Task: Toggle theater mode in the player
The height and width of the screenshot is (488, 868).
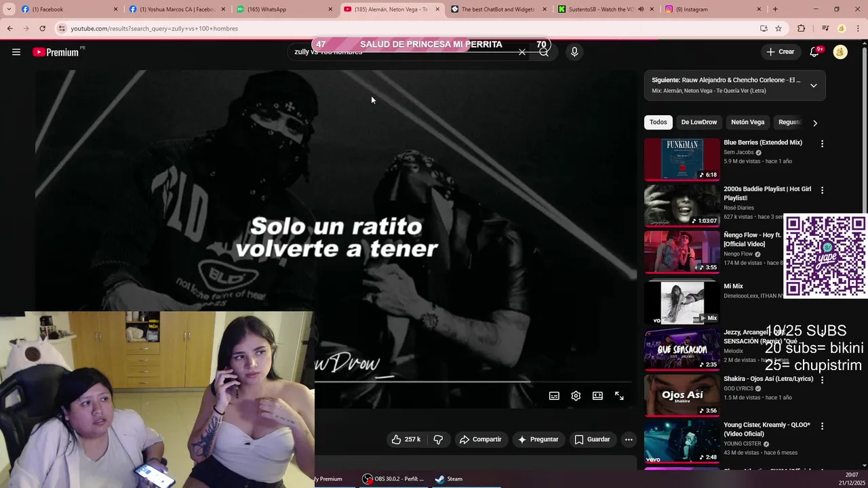Action: (597, 396)
